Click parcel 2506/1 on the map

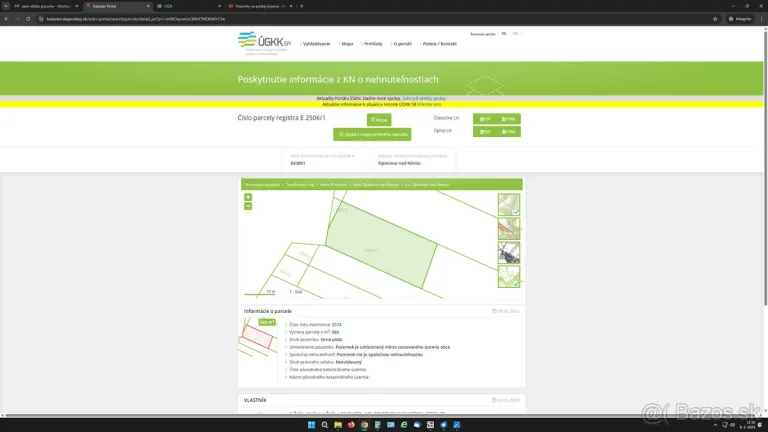point(381,245)
